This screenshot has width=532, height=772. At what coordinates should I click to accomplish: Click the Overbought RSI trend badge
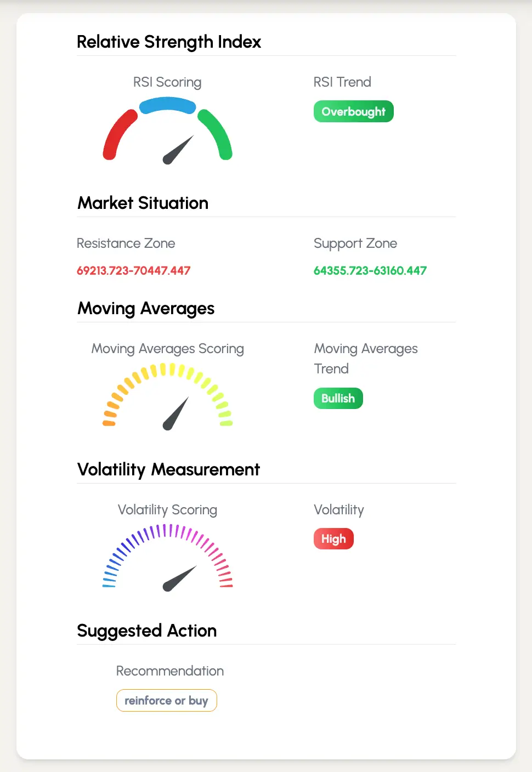coord(353,111)
